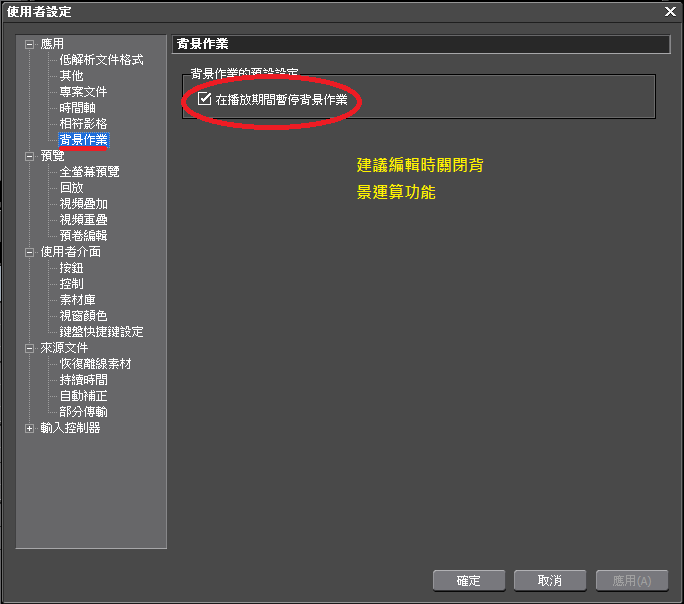This screenshot has width=684, height=604.
Task: Open 相符影格 settings
Action: [83, 124]
